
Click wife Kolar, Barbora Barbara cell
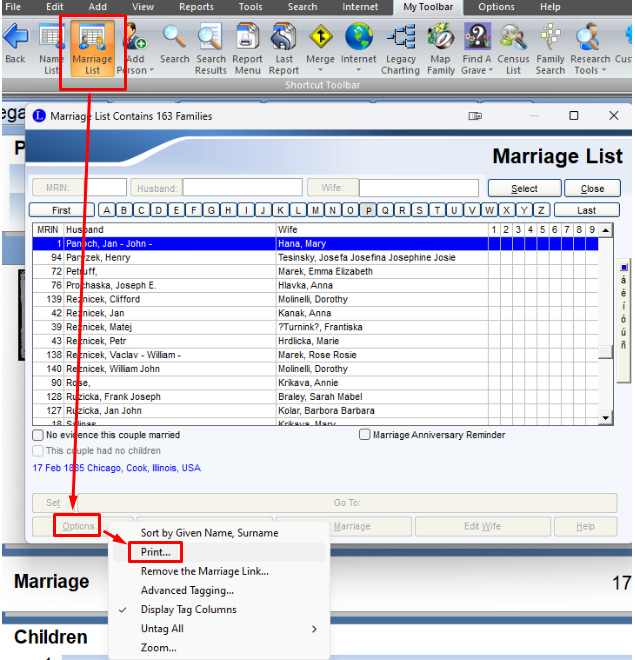tap(382, 410)
